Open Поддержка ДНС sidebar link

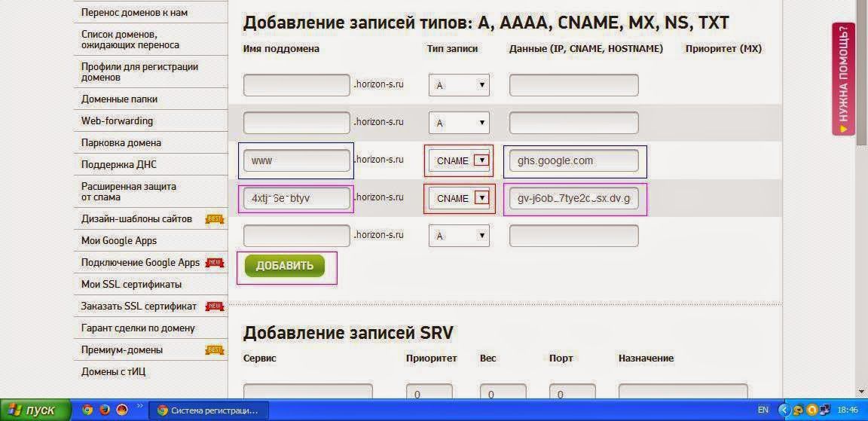click(x=119, y=165)
